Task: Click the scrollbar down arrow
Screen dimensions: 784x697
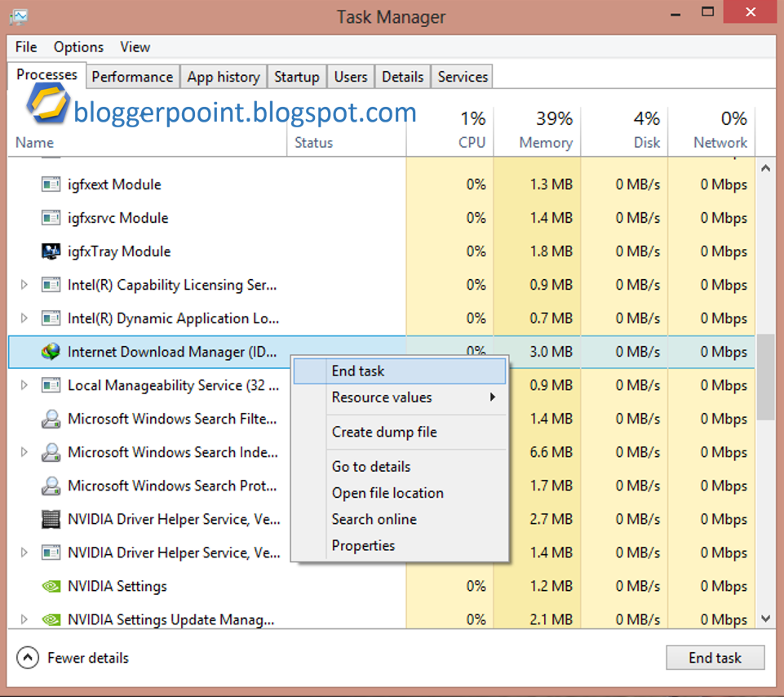Action: (765, 619)
